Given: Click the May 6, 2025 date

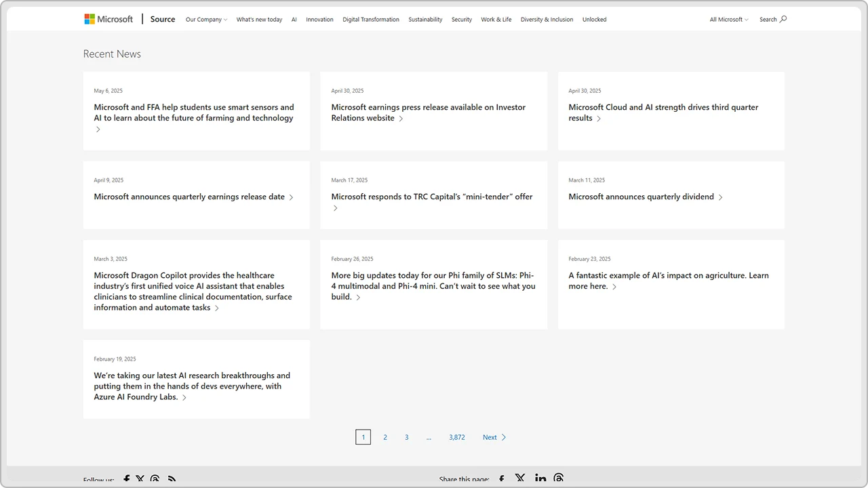Looking at the screenshot, I should pyautogui.click(x=108, y=91).
